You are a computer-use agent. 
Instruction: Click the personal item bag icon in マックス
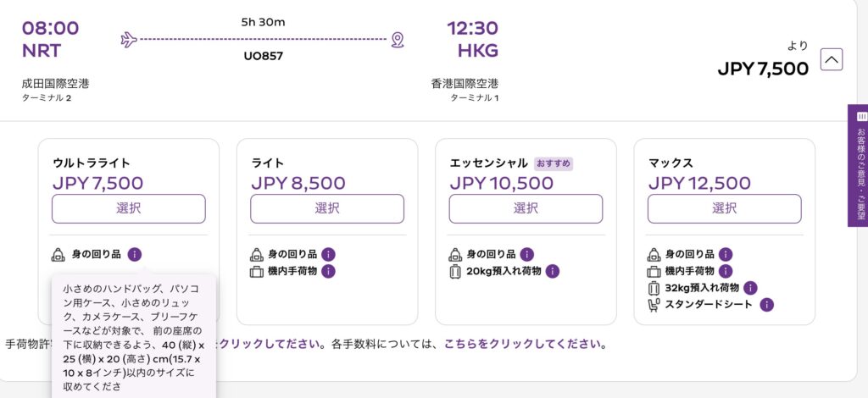point(654,254)
